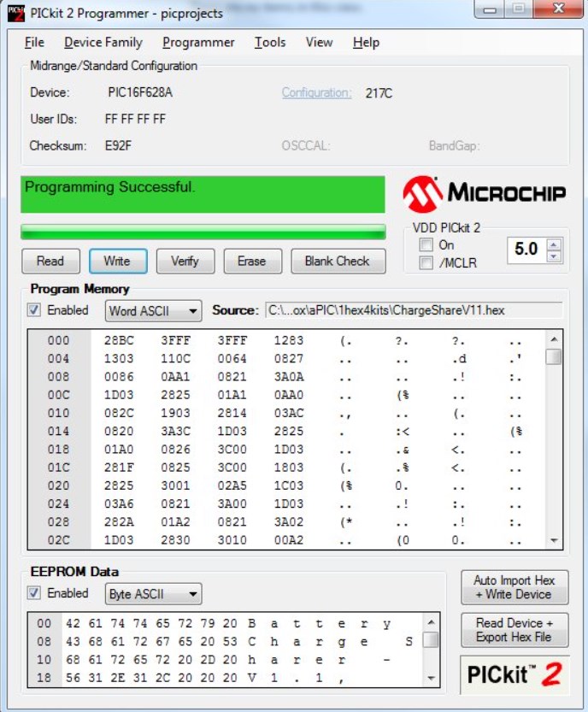The width and height of the screenshot is (588, 712).
Task: Click program memory cell 28BC
Action: tap(119, 340)
